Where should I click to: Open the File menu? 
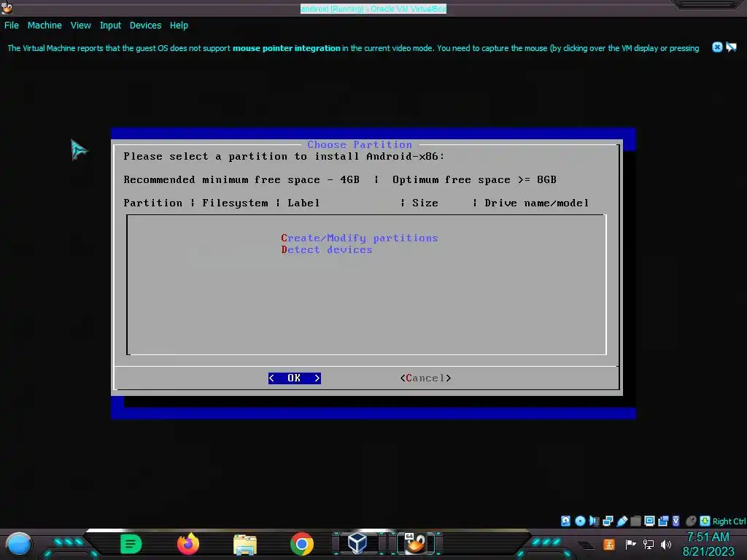point(12,26)
